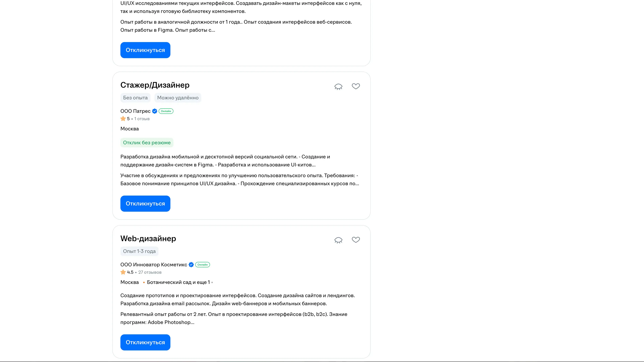Click the Отклик без резюме label
Viewport: 644px width, 362px height.
click(x=147, y=143)
